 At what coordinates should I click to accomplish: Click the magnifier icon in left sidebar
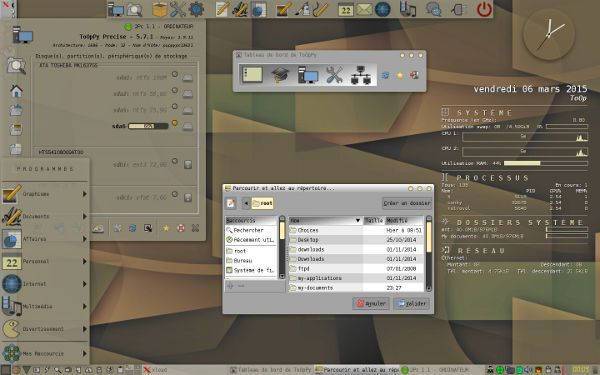pyautogui.click(x=16, y=66)
